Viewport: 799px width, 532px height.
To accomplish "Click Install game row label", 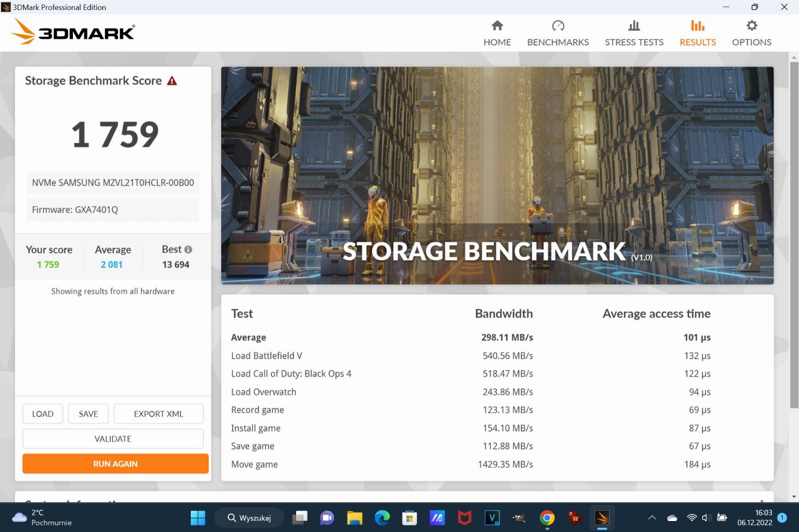I will (256, 428).
